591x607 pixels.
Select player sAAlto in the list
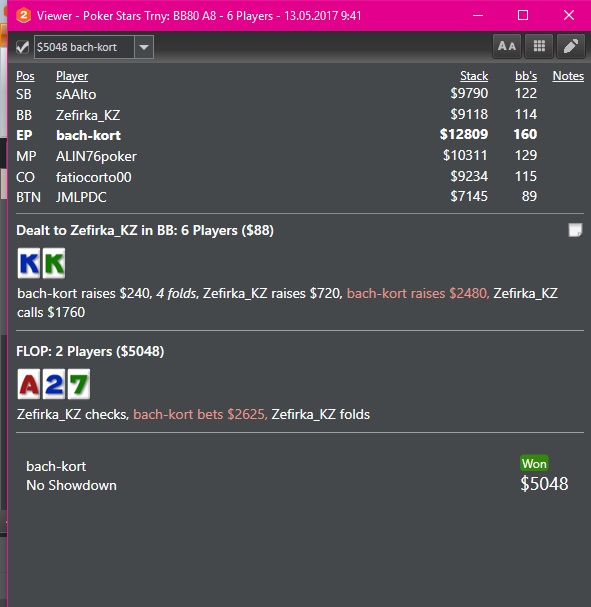pos(76,94)
